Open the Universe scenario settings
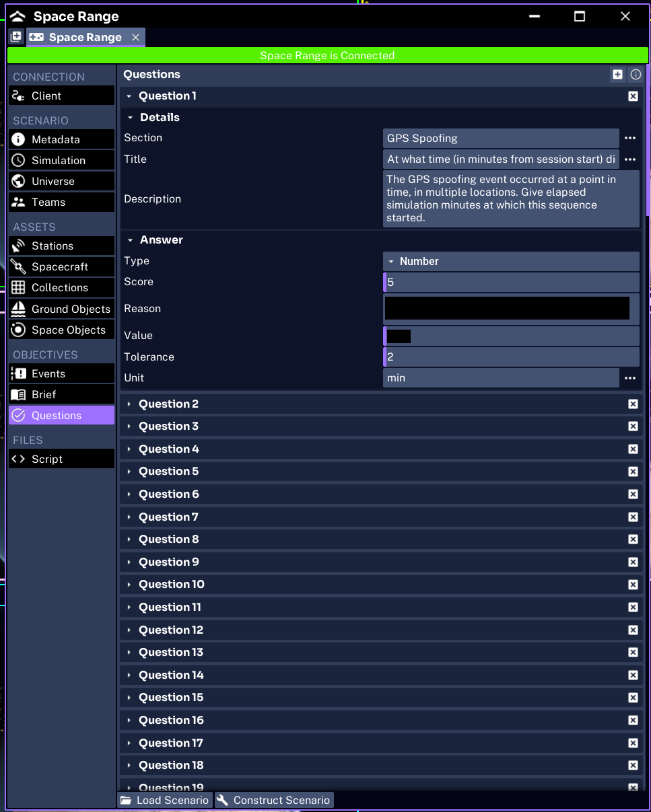The width and height of the screenshot is (651, 812). tap(61, 181)
